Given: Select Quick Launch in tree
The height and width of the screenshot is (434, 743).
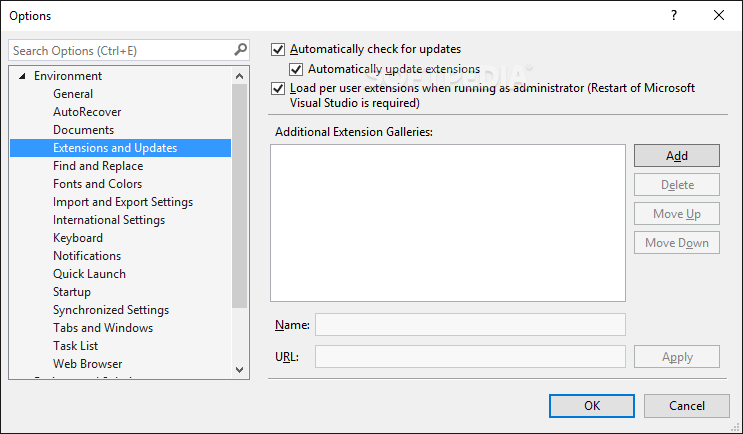Looking at the screenshot, I should 90,274.
